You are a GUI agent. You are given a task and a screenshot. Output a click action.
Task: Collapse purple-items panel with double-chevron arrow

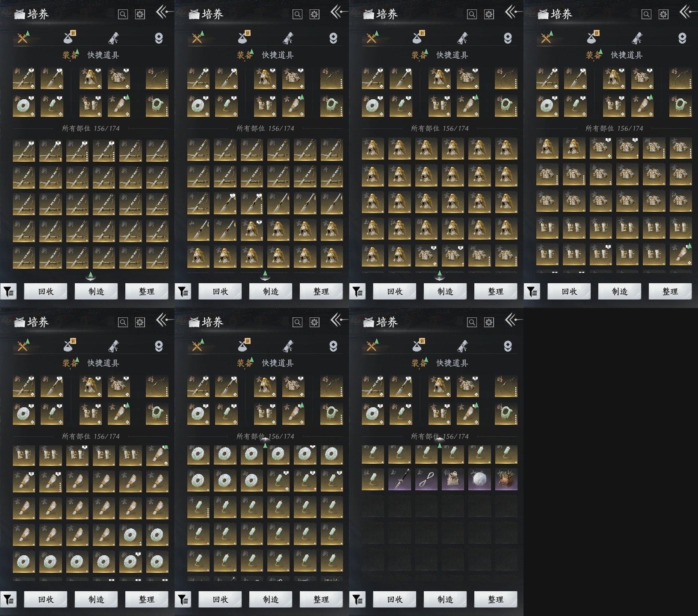click(512, 320)
